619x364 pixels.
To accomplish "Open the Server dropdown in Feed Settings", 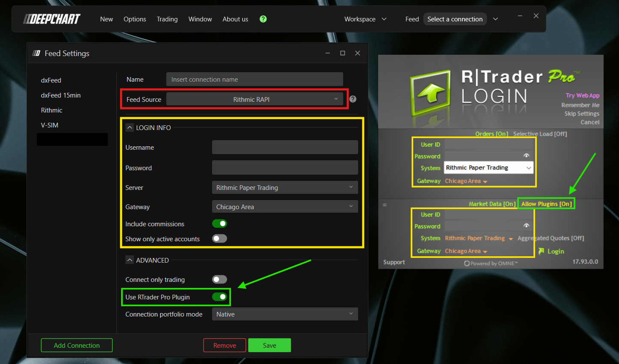I will (x=285, y=187).
